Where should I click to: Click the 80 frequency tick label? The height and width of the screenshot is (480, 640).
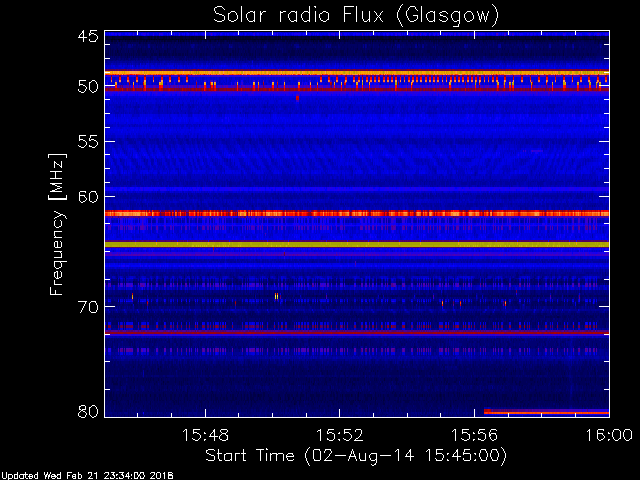coord(88,411)
